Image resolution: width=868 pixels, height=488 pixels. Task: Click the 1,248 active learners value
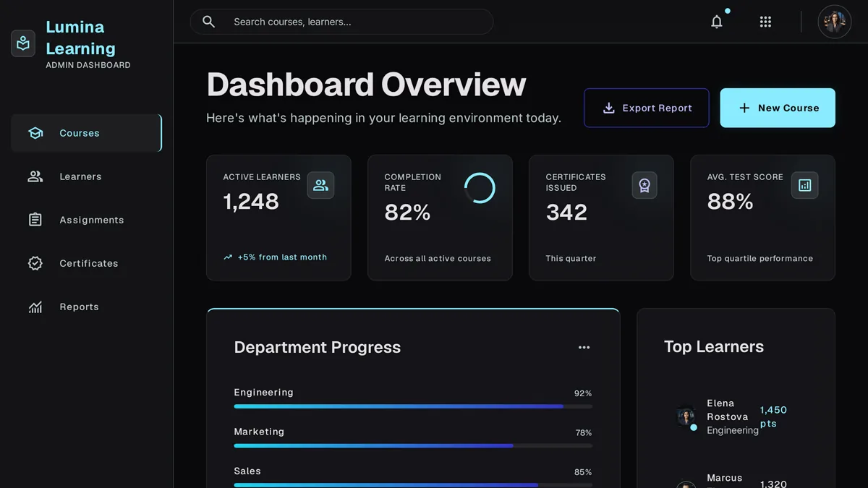click(251, 202)
